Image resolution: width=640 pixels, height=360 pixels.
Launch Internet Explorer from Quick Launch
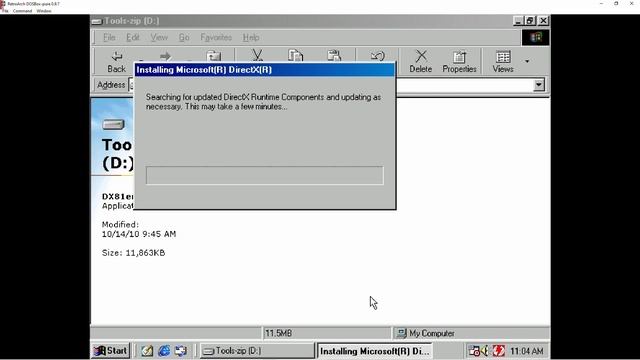click(164, 351)
